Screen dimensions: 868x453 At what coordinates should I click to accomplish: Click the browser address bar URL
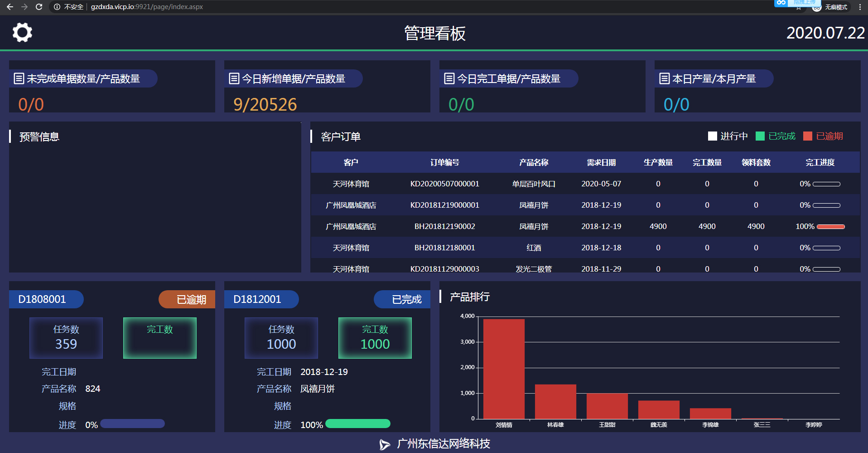pyautogui.click(x=147, y=7)
